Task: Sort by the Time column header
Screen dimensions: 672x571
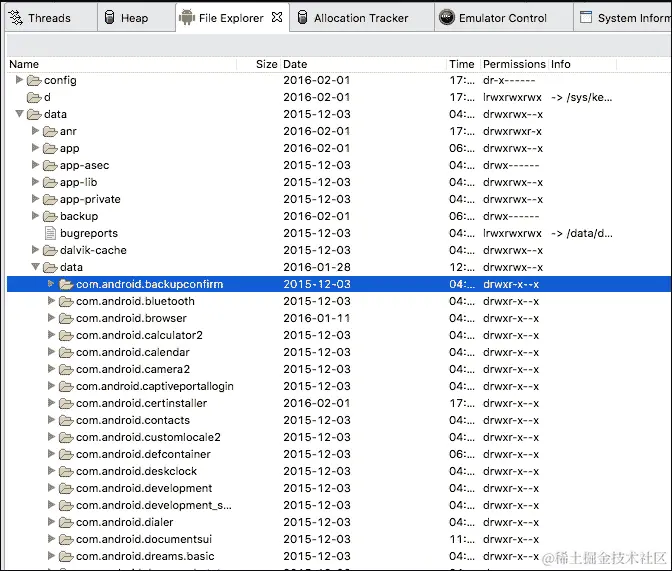Action: click(462, 64)
